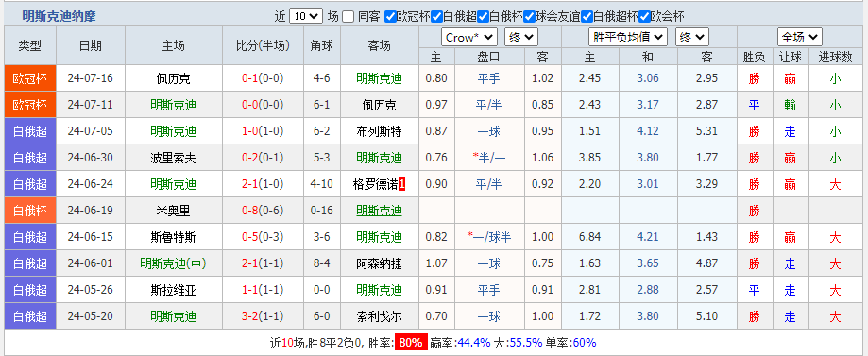Click the 55.5% over rate value

click(526, 343)
